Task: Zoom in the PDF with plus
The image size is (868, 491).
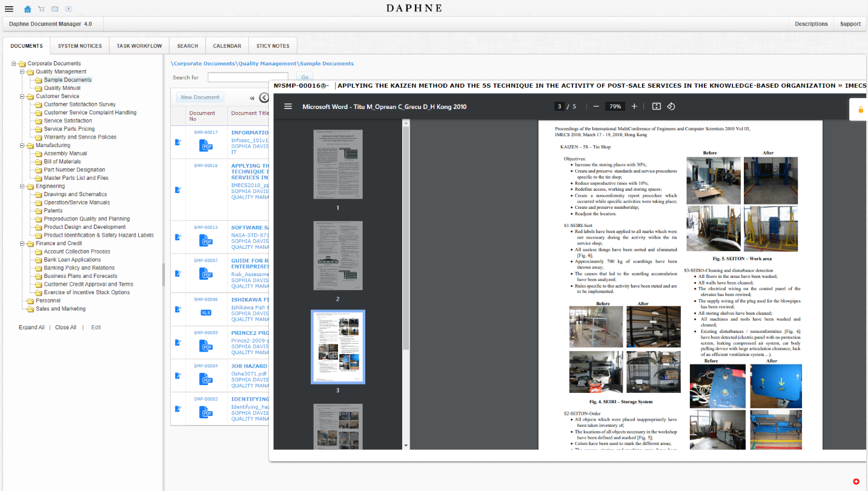Action: tap(634, 107)
